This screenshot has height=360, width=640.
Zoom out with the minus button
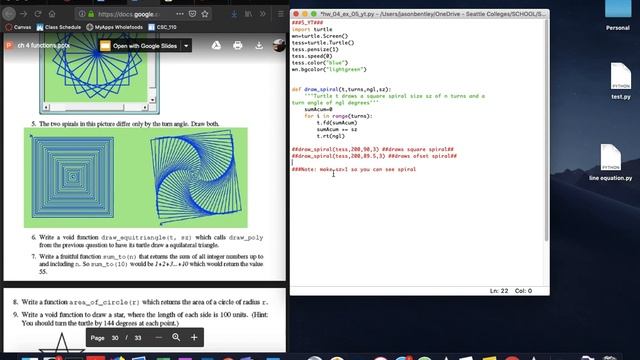pyautogui.click(x=159, y=338)
